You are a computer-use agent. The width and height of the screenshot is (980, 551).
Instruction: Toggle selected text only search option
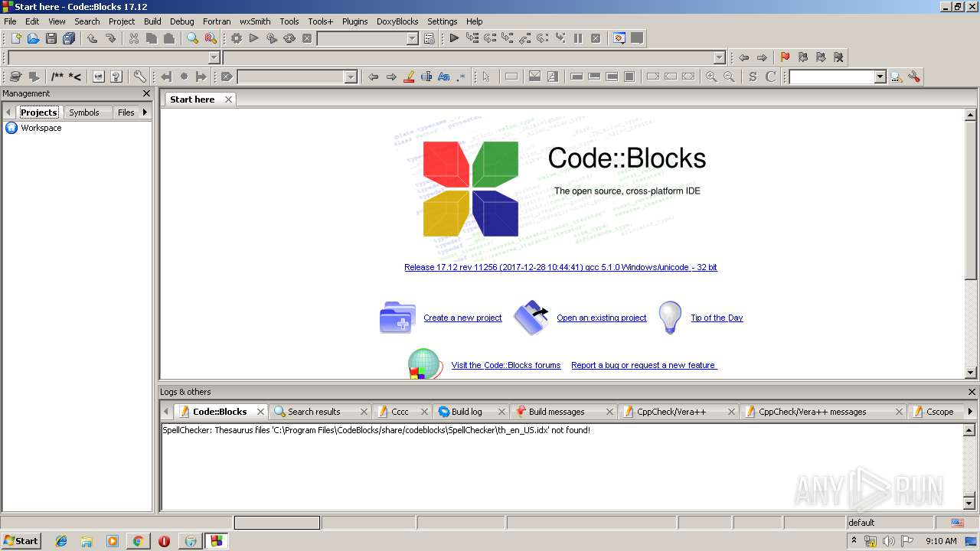(426, 77)
